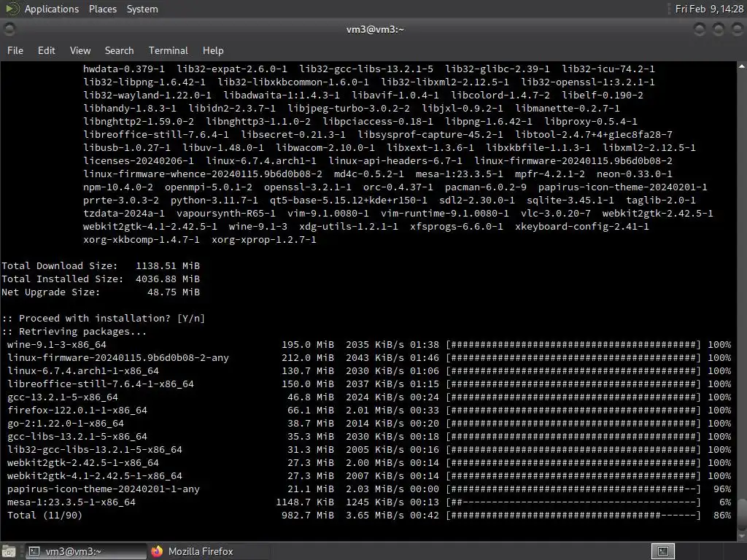
Task: Open the Search menu
Action: tap(119, 50)
